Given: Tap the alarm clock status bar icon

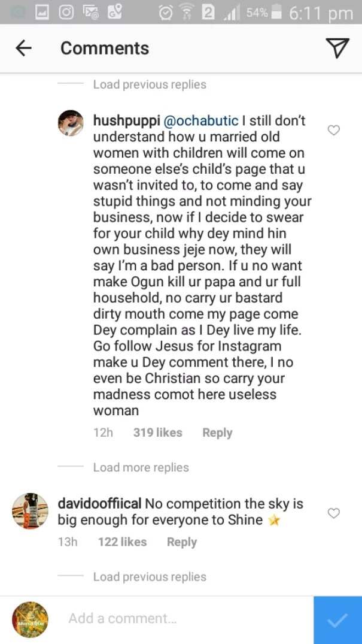Looking at the screenshot, I should tap(166, 13).
